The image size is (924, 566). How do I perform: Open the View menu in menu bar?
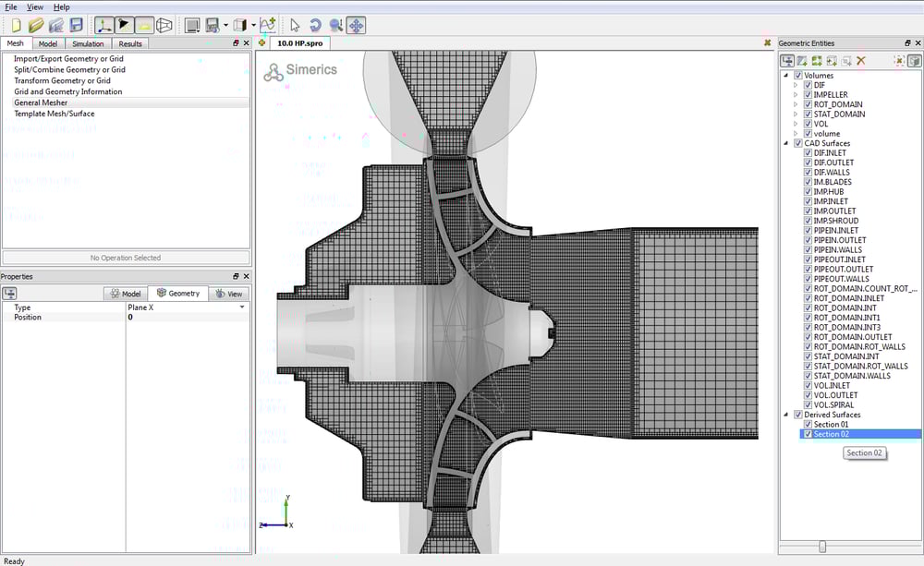[x=34, y=6]
